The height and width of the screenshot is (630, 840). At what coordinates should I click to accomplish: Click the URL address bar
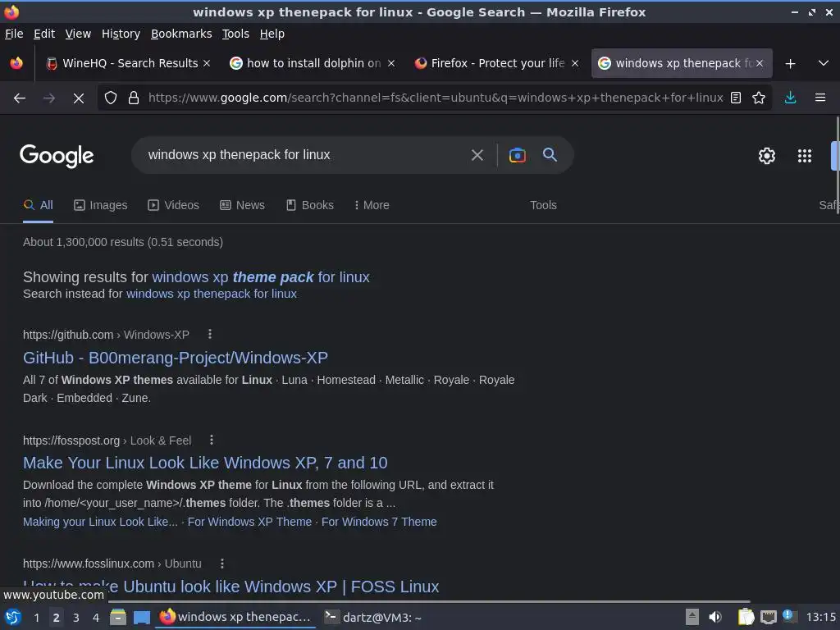coord(435,98)
